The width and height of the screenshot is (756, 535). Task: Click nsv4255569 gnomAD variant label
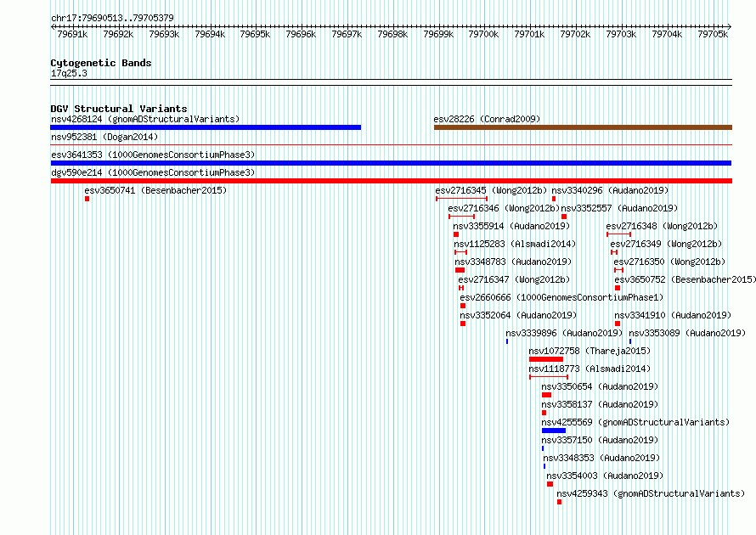click(x=635, y=422)
